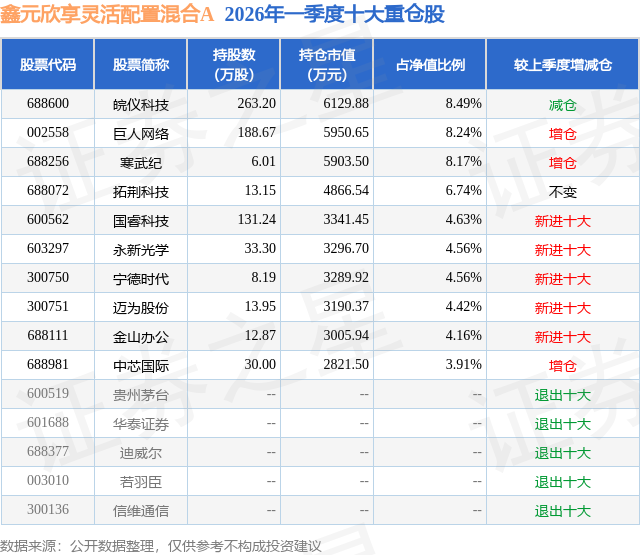Screen dimensions: 640x555
Task: Click shares held value 6.01
Action: [x=263, y=162]
